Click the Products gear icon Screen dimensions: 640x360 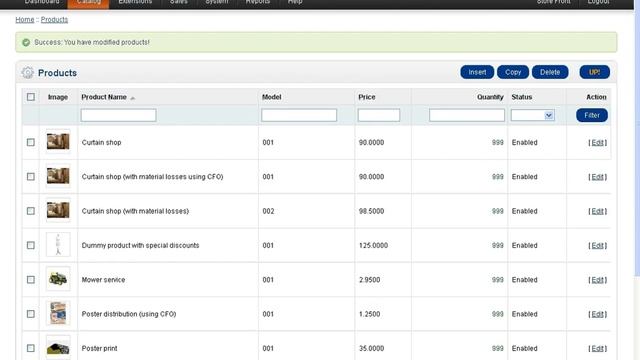click(x=27, y=73)
